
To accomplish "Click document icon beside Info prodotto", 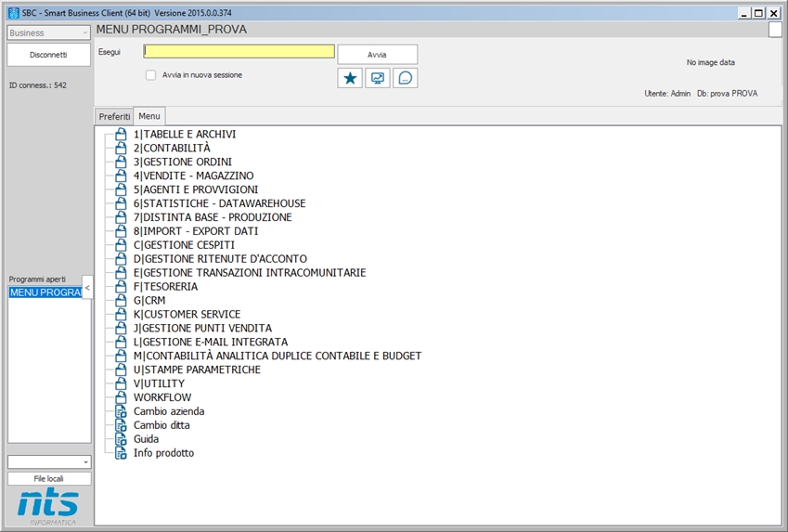I will 121,452.
